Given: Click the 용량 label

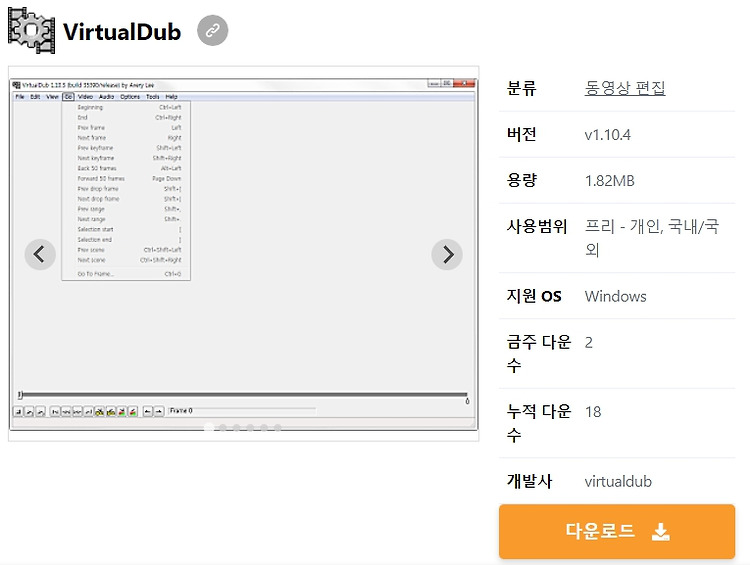Looking at the screenshot, I should [521, 180].
